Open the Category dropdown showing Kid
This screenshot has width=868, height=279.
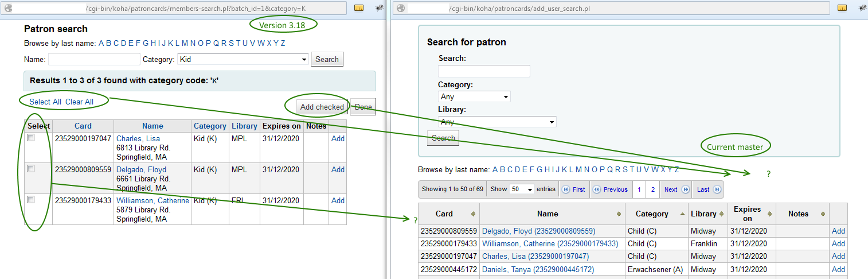click(243, 59)
